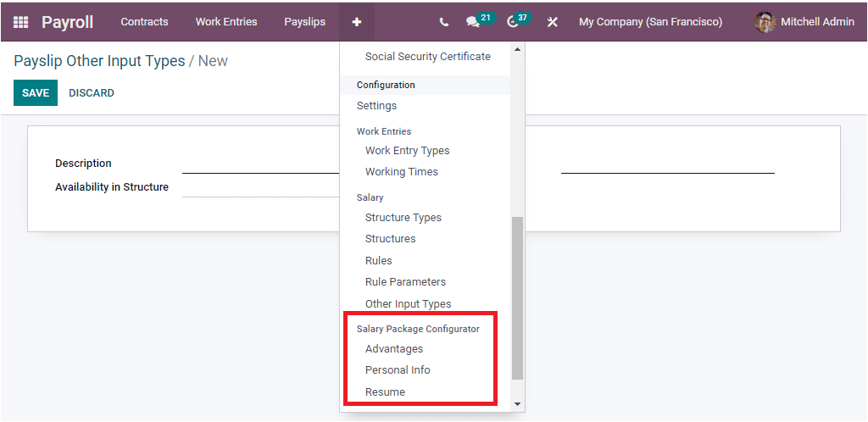868x422 pixels.
Task: Click the Configuration section header
Action: (386, 86)
